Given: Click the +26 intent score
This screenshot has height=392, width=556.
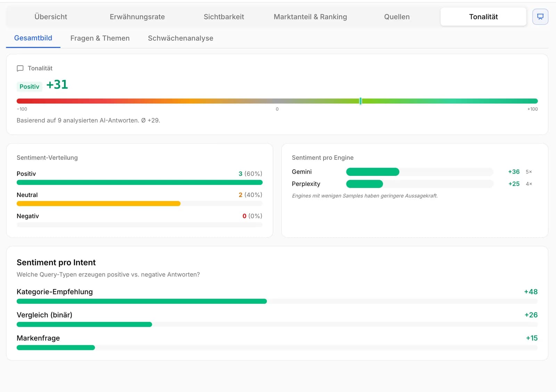Looking at the screenshot, I should pyautogui.click(x=531, y=315).
